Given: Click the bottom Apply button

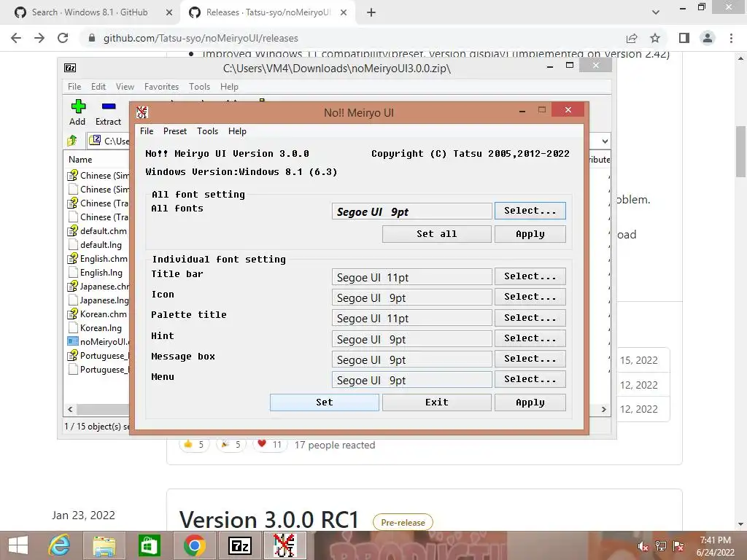Looking at the screenshot, I should [530, 402].
